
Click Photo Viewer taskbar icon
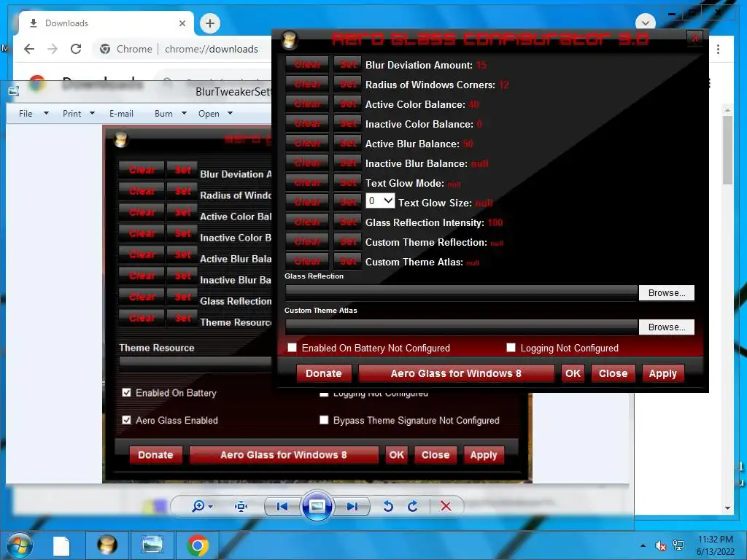pyautogui.click(x=152, y=545)
